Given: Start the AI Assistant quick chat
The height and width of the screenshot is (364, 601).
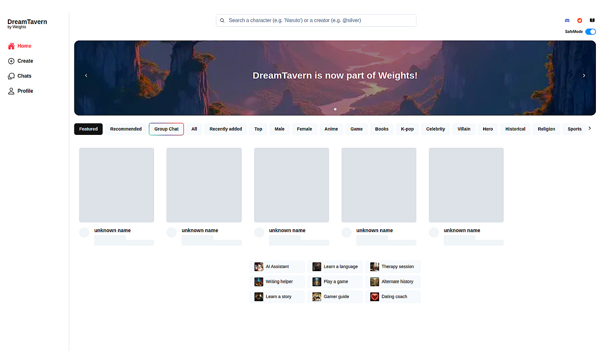Looking at the screenshot, I should (277, 267).
